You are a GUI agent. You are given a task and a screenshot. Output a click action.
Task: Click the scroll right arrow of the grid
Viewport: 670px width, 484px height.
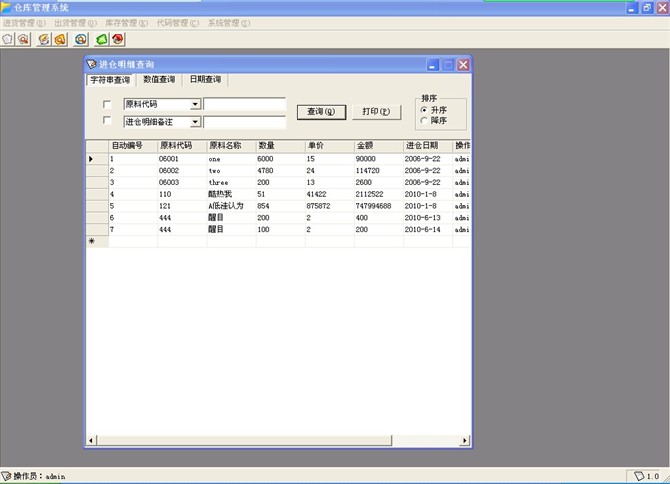click(465, 440)
